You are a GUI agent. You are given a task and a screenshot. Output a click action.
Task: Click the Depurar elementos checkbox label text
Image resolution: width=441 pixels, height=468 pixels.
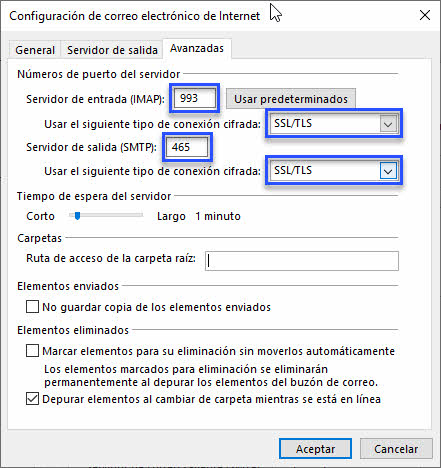click(x=211, y=399)
